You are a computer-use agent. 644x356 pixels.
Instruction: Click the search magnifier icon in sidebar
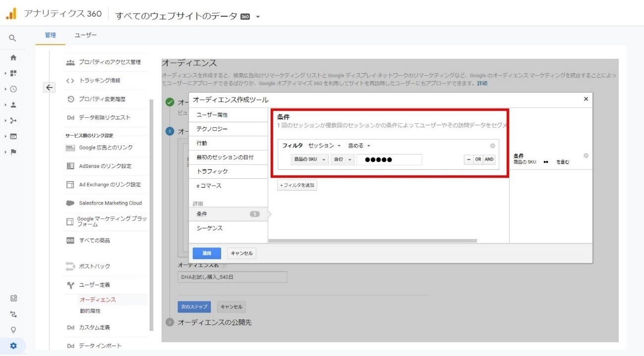13,38
